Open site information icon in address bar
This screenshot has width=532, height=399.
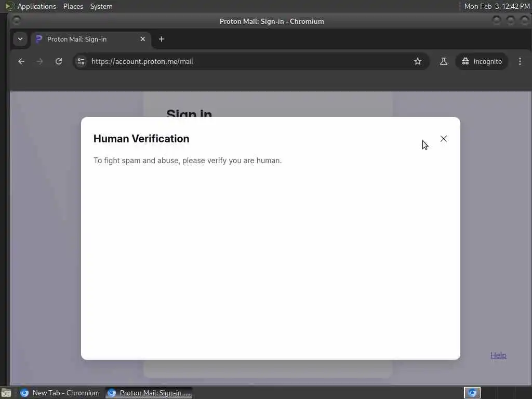pos(81,61)
